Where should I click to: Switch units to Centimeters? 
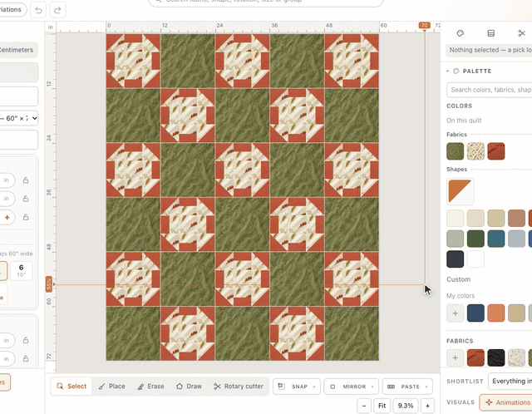pyautogui.click(x=17, y=50)
